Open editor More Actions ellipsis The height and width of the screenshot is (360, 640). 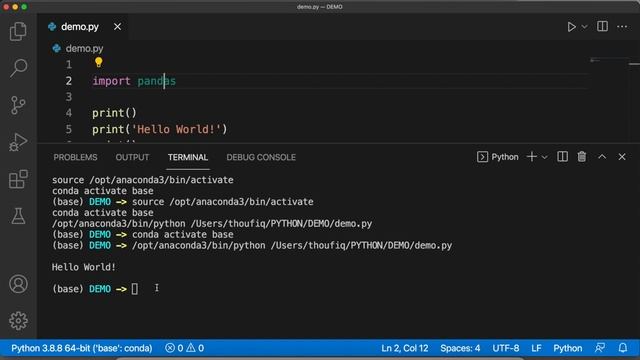[x=622, y=27]
